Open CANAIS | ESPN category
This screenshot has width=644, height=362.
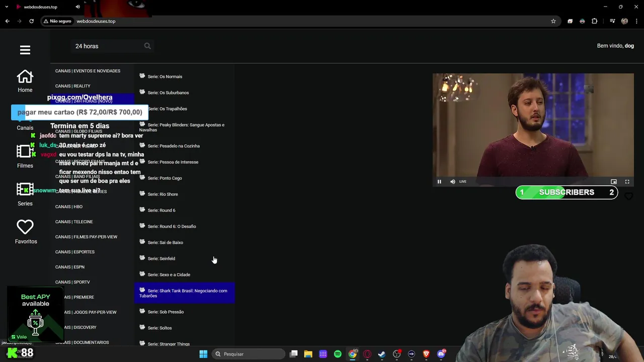coord(70,267)
